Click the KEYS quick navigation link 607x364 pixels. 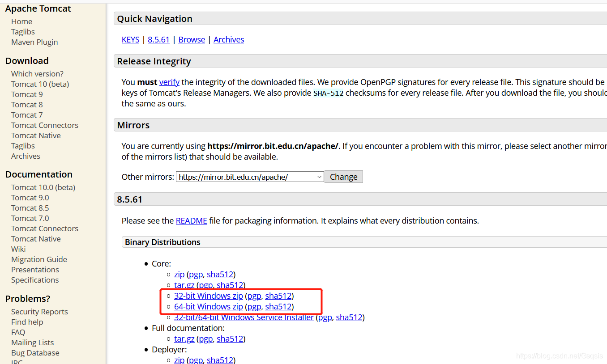coord(130,39)
